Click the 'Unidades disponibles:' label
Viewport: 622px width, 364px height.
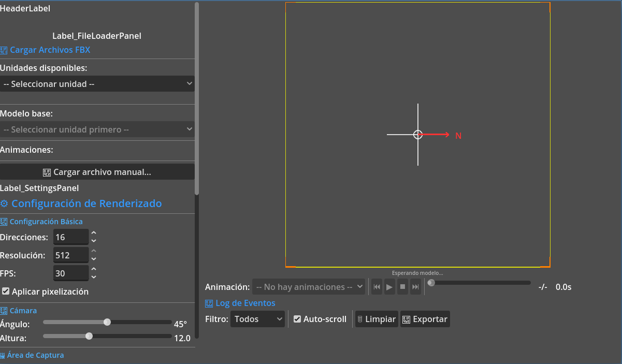pyautogui.click(x=44, y=68)
